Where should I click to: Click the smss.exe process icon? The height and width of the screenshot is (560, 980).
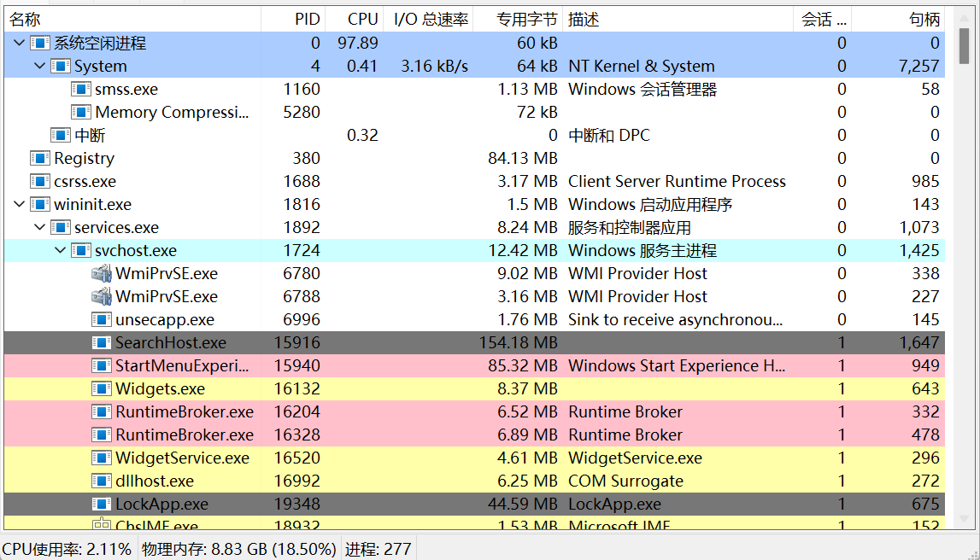81,90
